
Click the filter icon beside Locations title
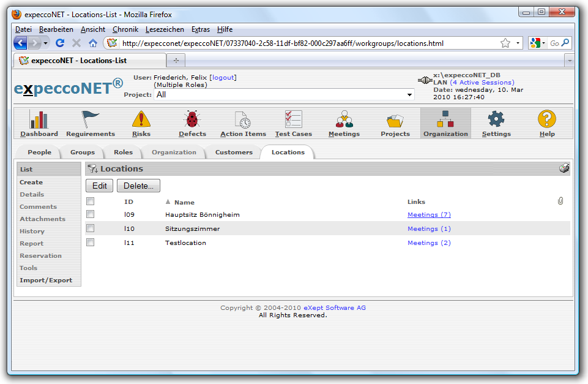[x=92, y=169]
